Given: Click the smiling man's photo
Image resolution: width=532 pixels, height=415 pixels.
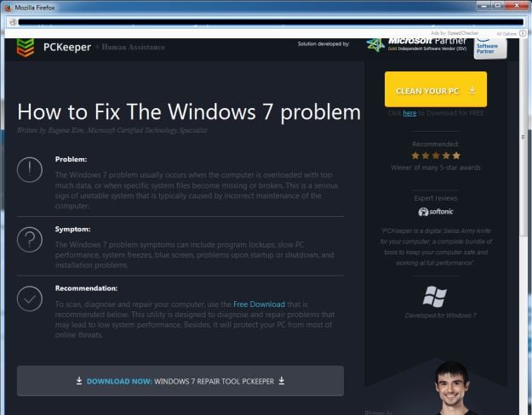Looking at the screenshot, I should 452,388.
